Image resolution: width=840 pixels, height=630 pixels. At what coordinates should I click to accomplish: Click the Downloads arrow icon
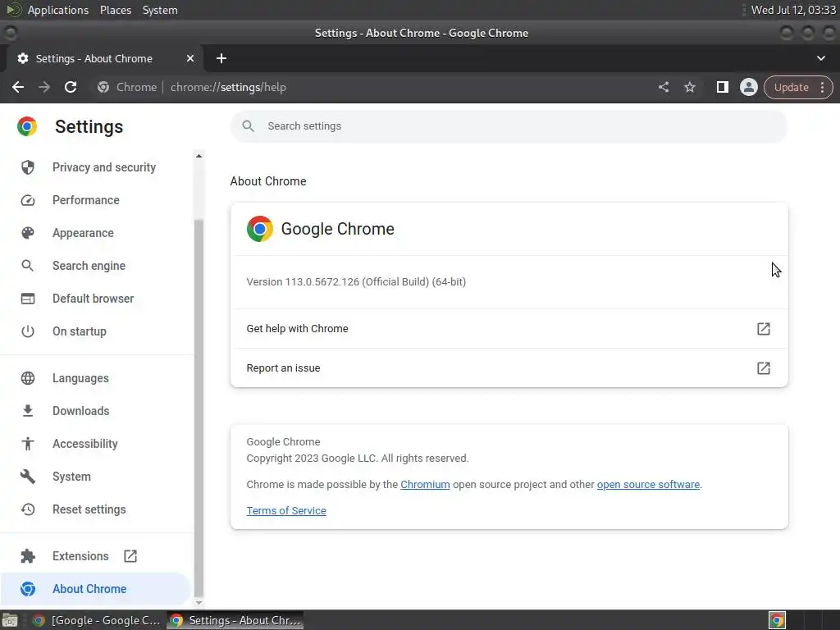tap(27, 411)
